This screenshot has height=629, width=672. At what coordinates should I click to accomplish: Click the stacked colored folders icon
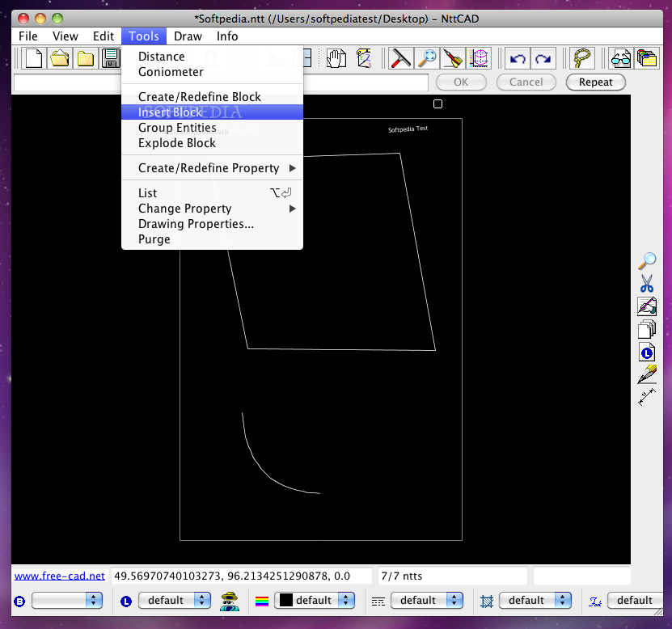pyautogui.click(x=647, y=58)
